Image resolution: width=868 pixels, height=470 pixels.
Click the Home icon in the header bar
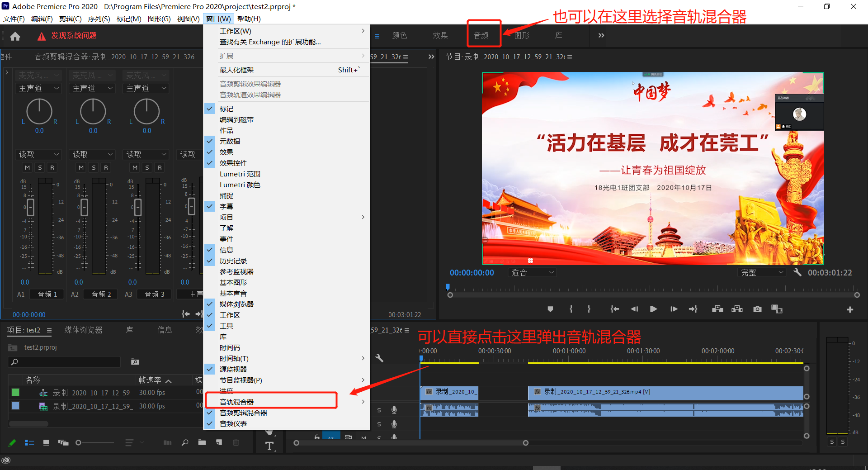pos(15,36)
